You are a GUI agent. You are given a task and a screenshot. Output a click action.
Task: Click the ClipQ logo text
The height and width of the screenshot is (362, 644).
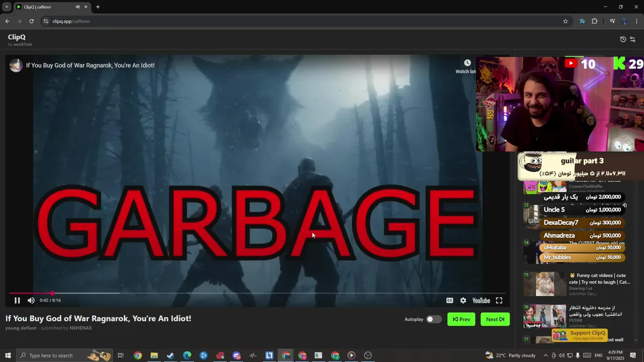(x=17, y=37)
